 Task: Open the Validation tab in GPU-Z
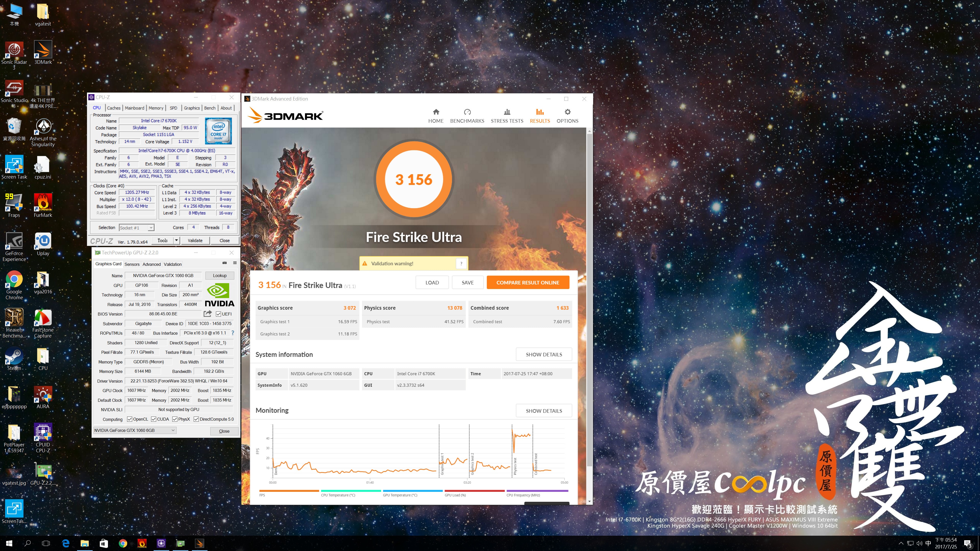173,264
